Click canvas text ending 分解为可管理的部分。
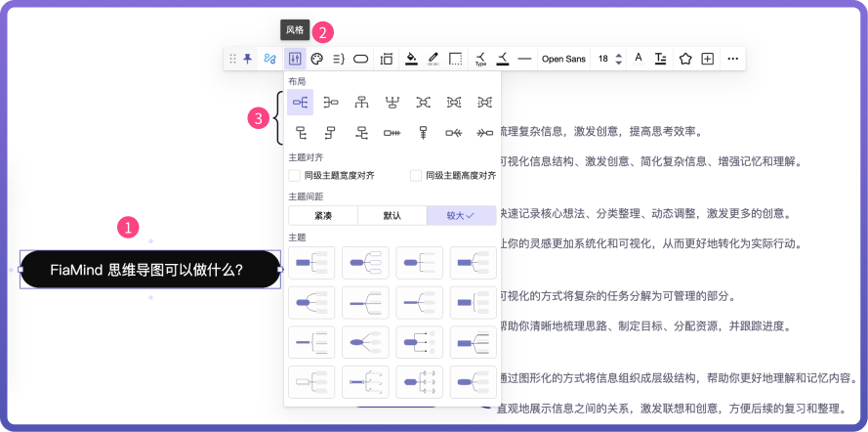Screen dimensions: 868x432 tap(617, 296)
